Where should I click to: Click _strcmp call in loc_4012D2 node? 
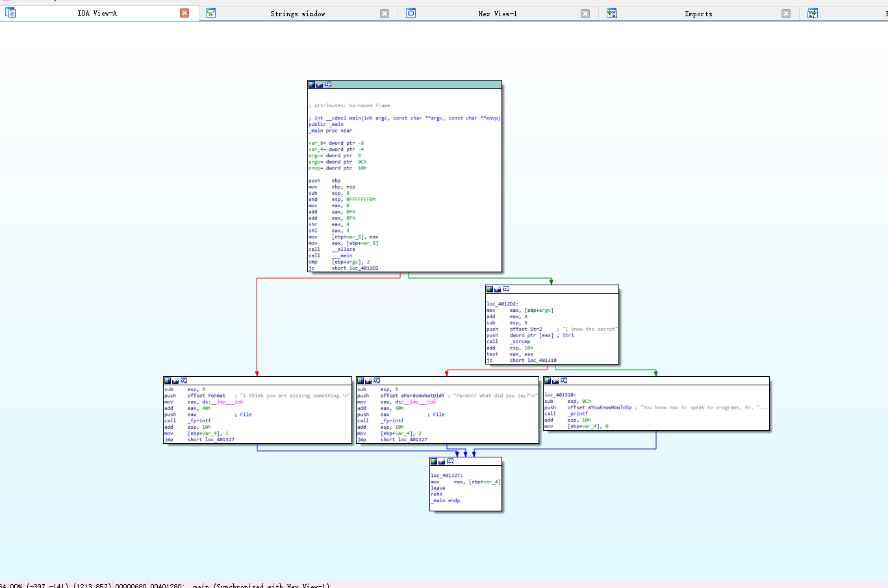(x=520, y=342)
